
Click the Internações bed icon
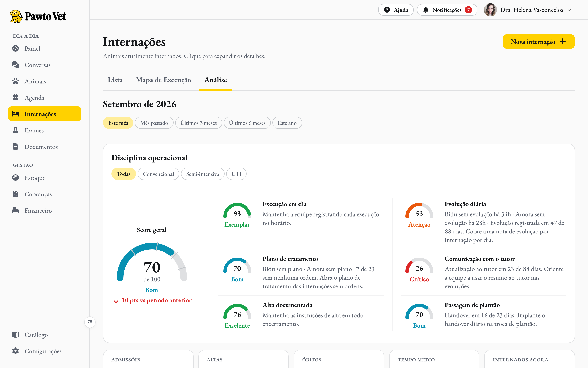16,114
